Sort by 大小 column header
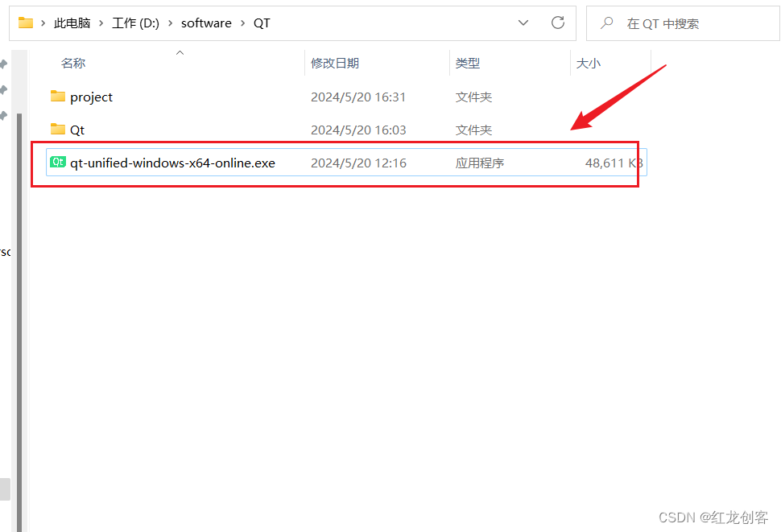Image resolution: width=781 pixels, height=532 pixels. (589, 64)
